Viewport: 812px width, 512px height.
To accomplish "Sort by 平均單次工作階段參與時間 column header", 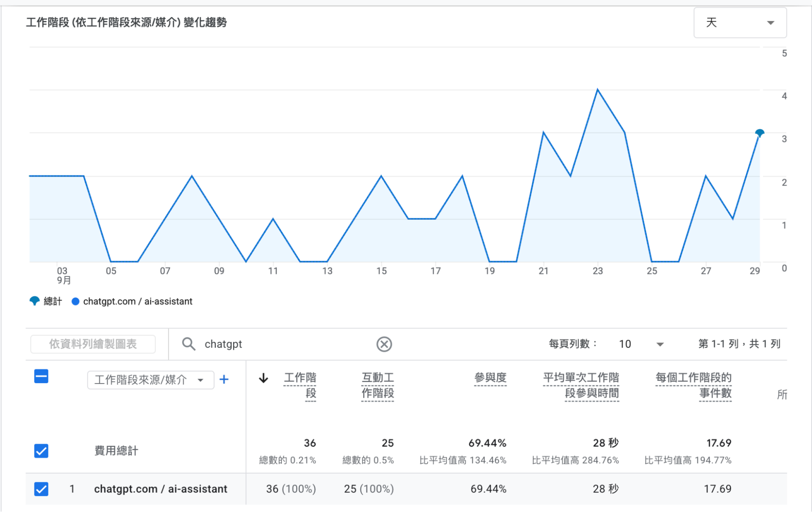I will pos(581,386).
